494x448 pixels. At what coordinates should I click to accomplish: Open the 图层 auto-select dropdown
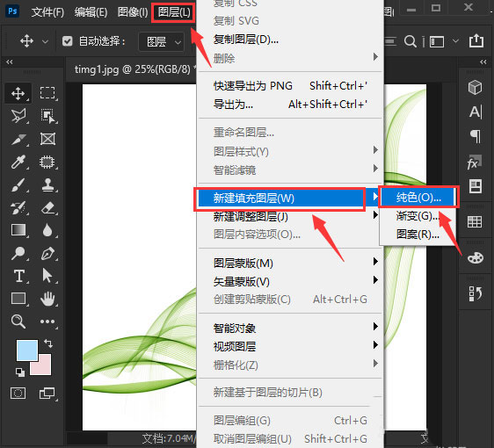click(x=162, y=41)
